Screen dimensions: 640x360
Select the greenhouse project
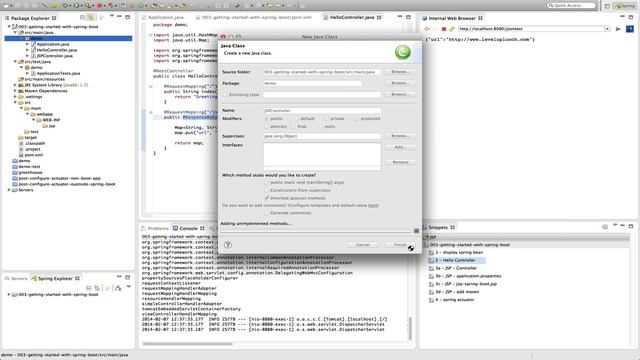[30, 173]
